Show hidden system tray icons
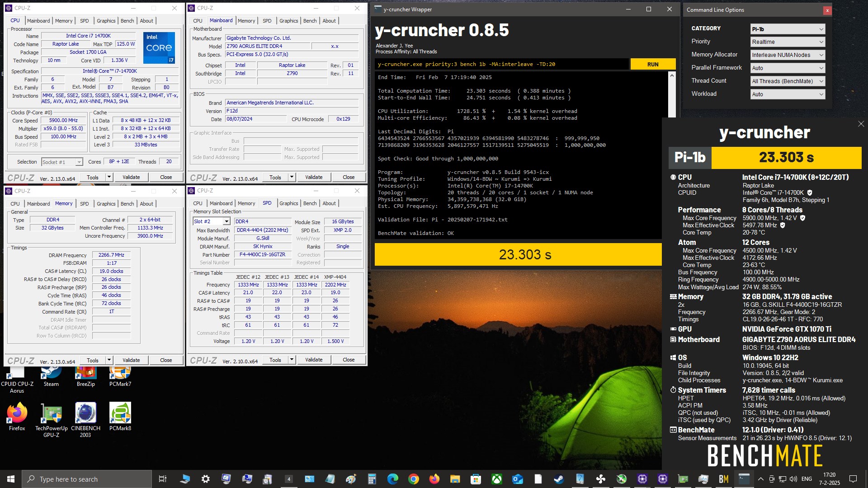 click(761, 479)
